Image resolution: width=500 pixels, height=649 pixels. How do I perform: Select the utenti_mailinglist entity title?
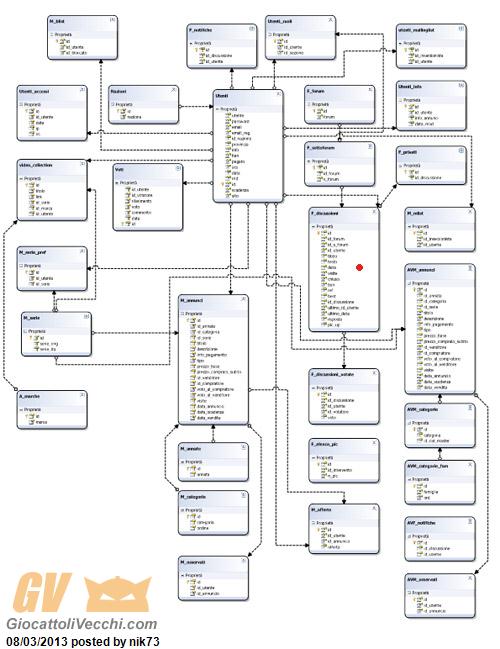click(x=416, y=30)
